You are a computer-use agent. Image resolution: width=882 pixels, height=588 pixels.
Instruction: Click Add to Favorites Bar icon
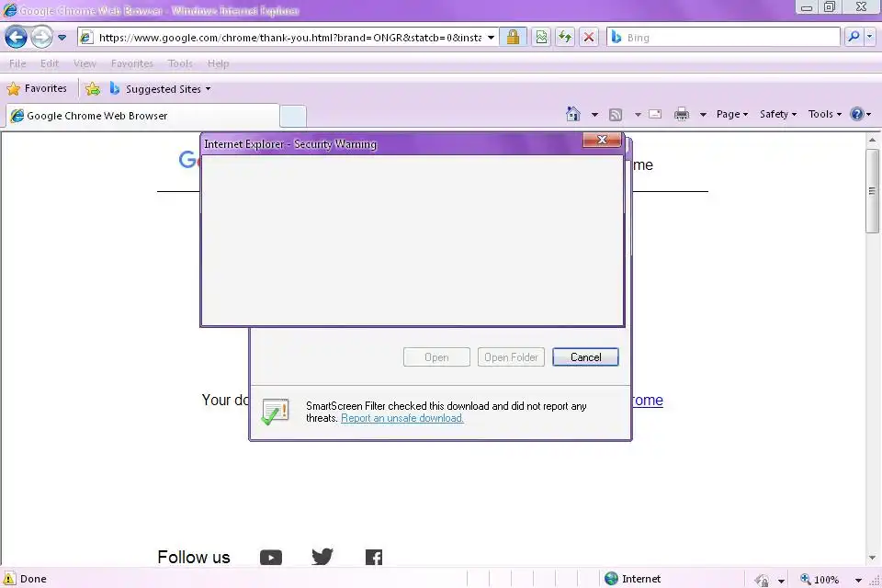(x=93, y=89)
